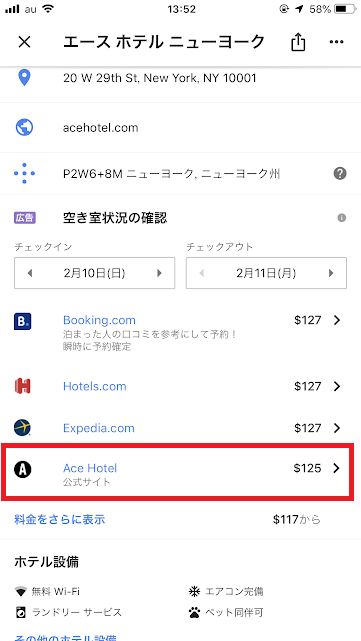
Task: Close the Ace Hotel place details
Action: coord(25,42)
